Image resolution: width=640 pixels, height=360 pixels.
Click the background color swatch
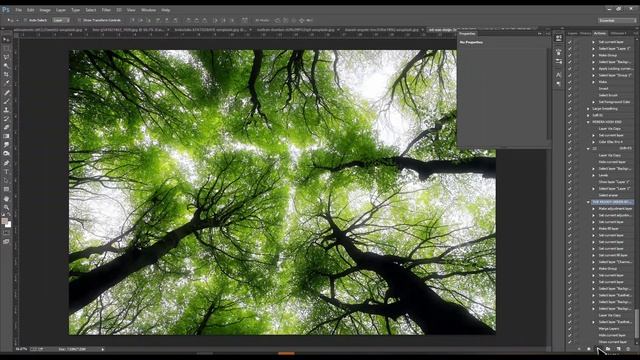(x=8, y=224)
